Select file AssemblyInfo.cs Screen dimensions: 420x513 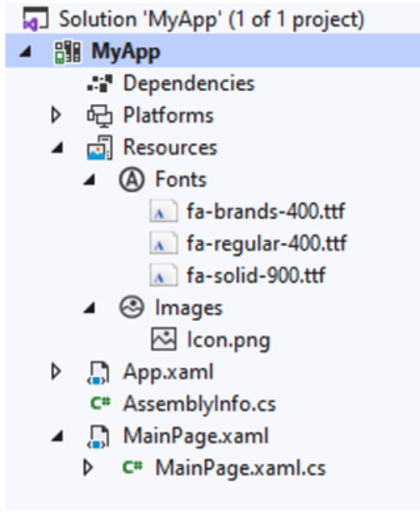coord(200,404)
